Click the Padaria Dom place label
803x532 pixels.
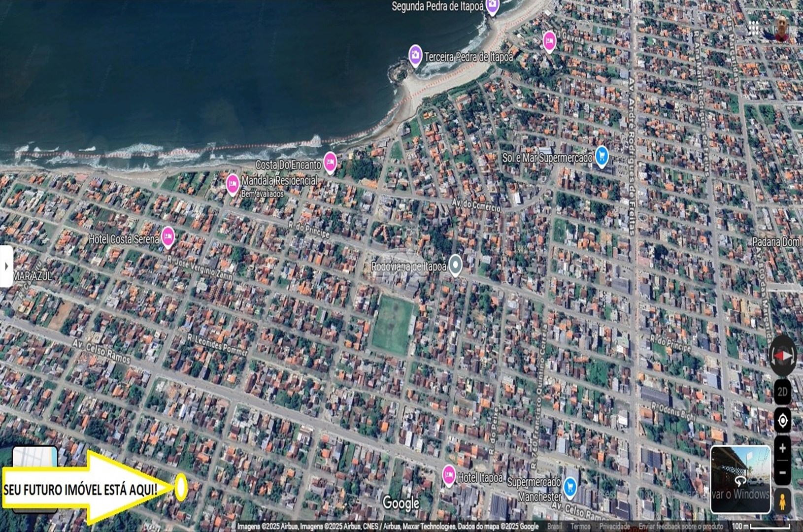click(x=776, y=242)
